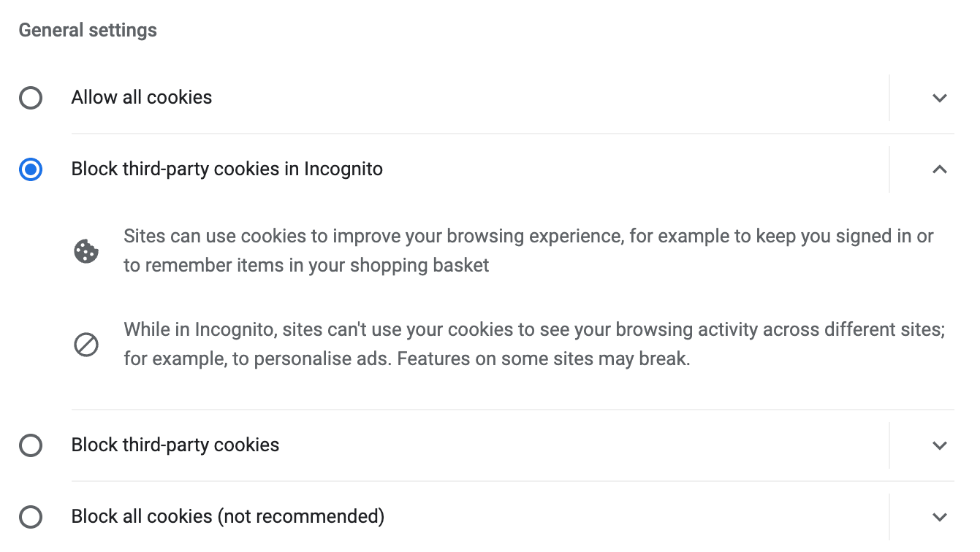Click the General settings heading
Screen dimensions: 980x552
(x=87, y=30)
